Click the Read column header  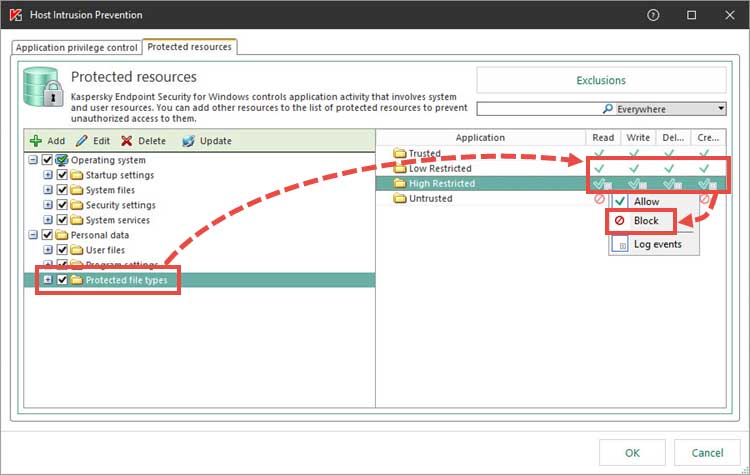coord(603,138)
